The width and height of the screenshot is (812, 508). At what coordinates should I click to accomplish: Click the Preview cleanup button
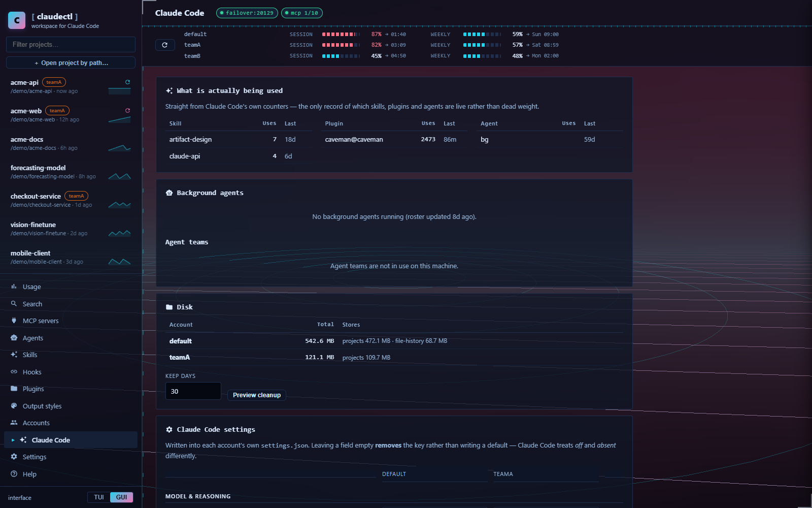tap(257, 395)
